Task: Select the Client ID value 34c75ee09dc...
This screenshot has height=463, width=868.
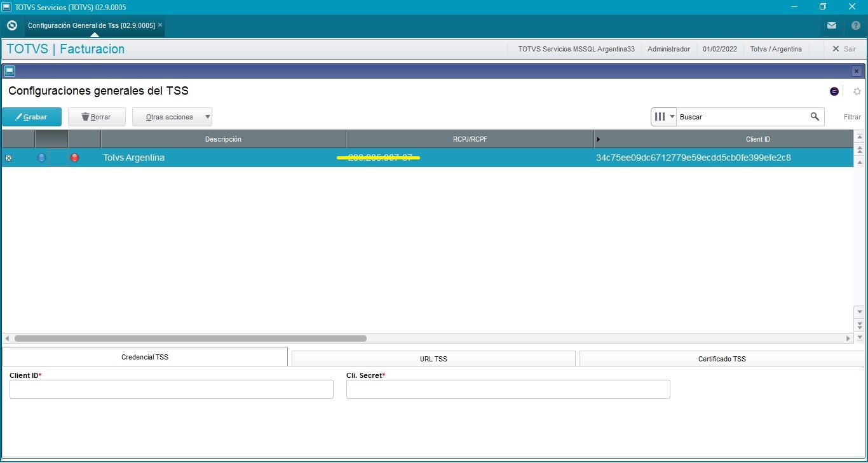Action: (693, 158)
